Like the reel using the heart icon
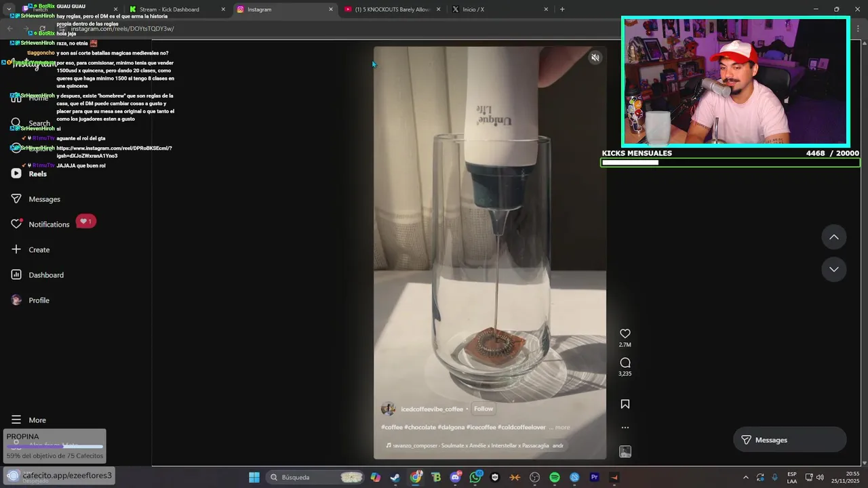The height and width of the screenshot is (488, 868). (625, 333)
